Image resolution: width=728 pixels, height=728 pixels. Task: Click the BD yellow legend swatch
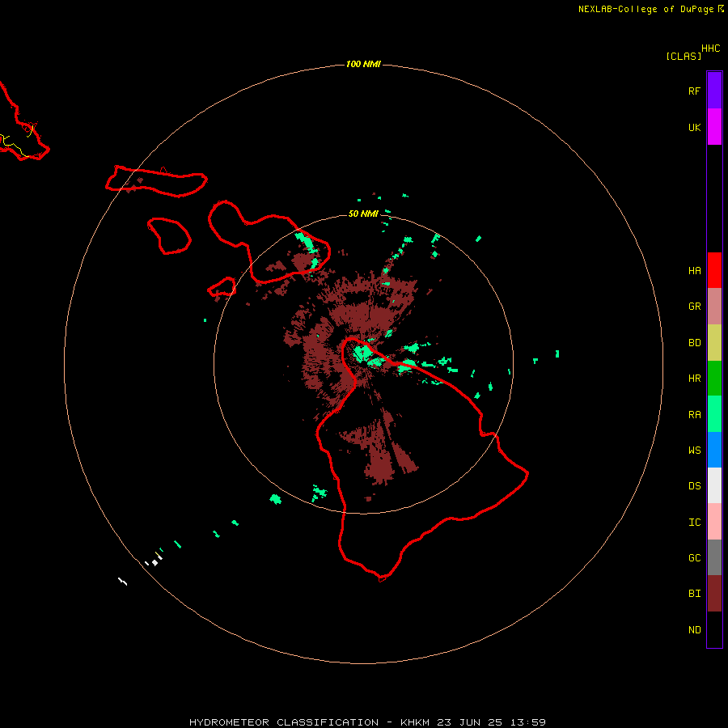click(x=714, y=343)
